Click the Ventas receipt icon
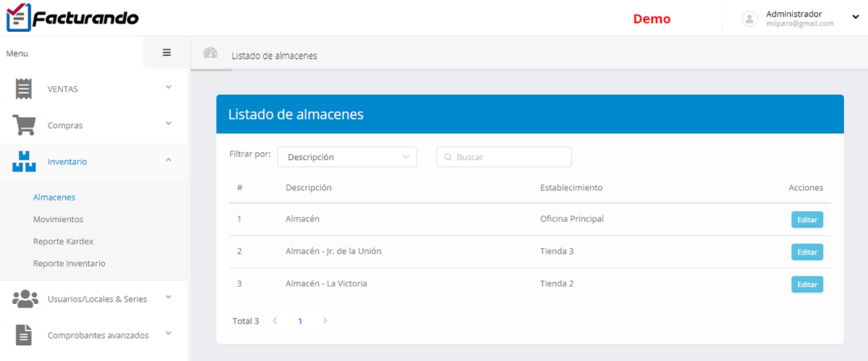 24,88
